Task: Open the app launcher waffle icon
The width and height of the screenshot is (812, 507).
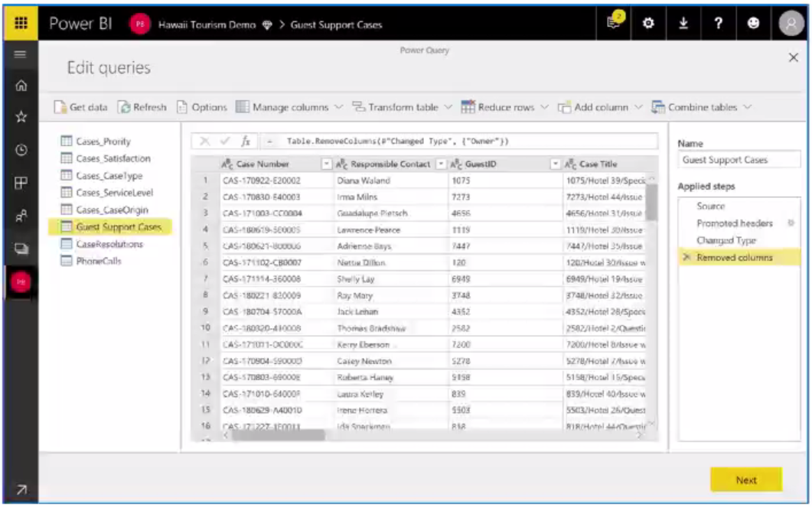Action: point(21,23)
